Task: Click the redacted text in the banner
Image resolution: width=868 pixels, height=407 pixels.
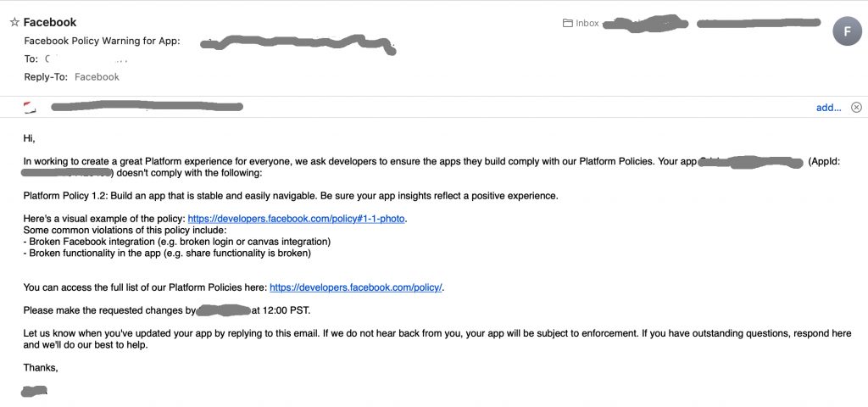Action: pyautogui.click(x=147, y=106)
